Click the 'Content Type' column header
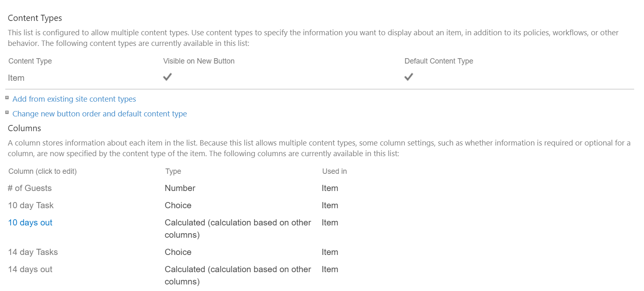The width and height of the screenshot is (644, 291). point(30,61)
